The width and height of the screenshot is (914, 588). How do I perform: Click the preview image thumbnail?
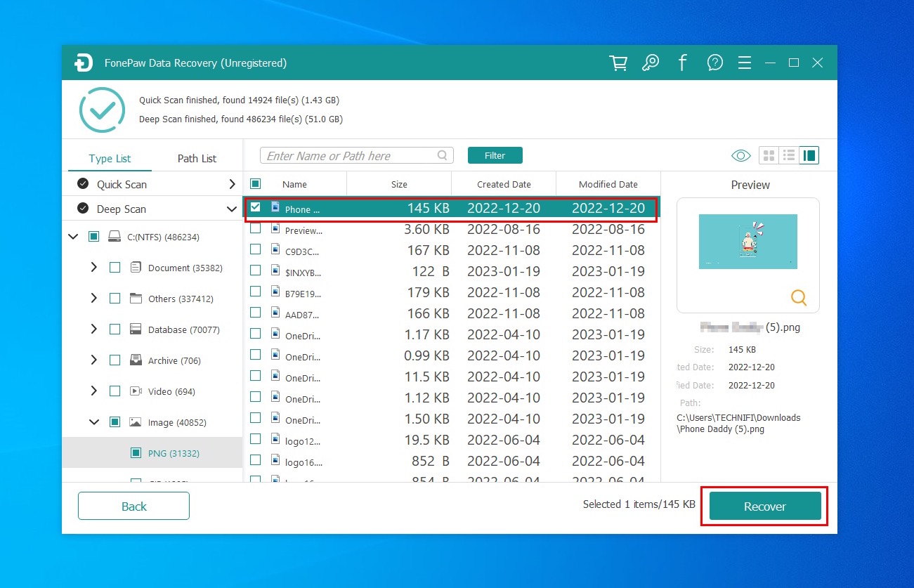748,242
